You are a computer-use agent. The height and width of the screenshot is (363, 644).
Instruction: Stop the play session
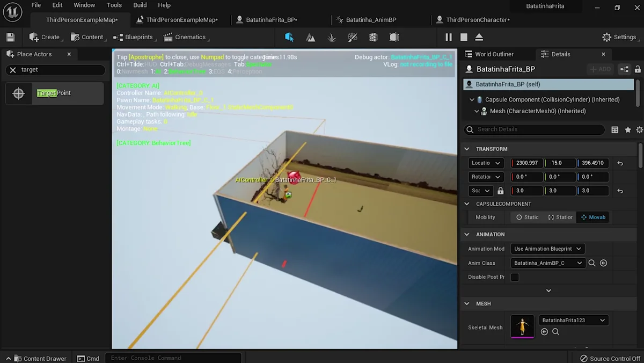click(x=464, y=37)
